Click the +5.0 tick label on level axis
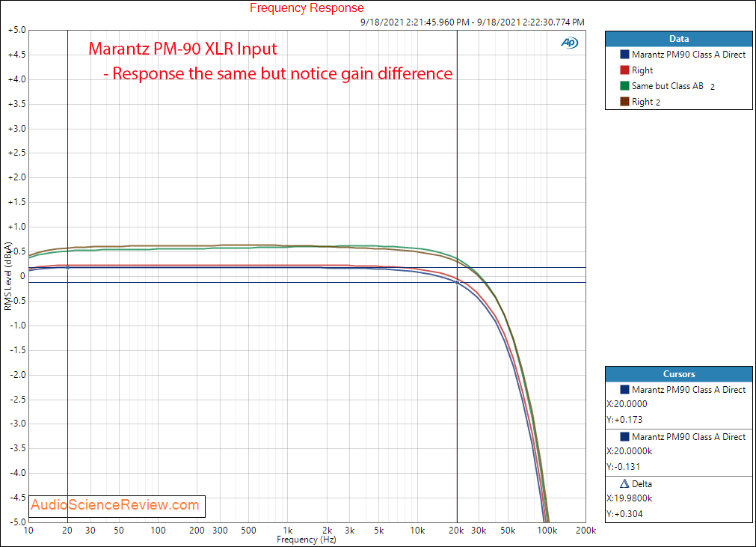Viewport: 756px width, 547px height. [x=17, y=30]
